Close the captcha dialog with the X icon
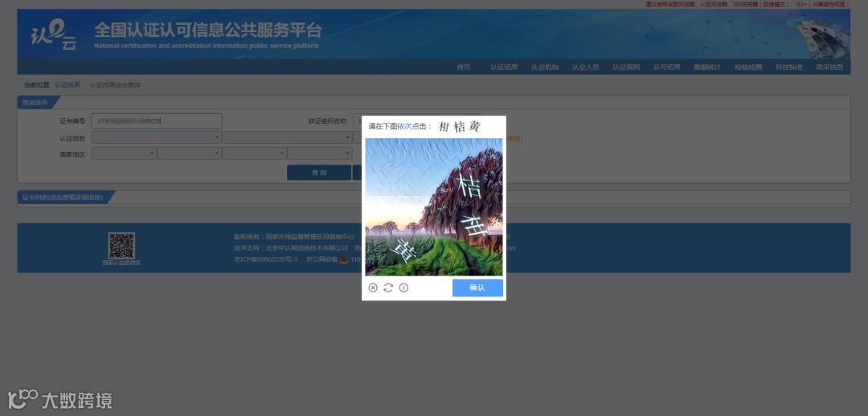868x416 pixels. (373, 288)
